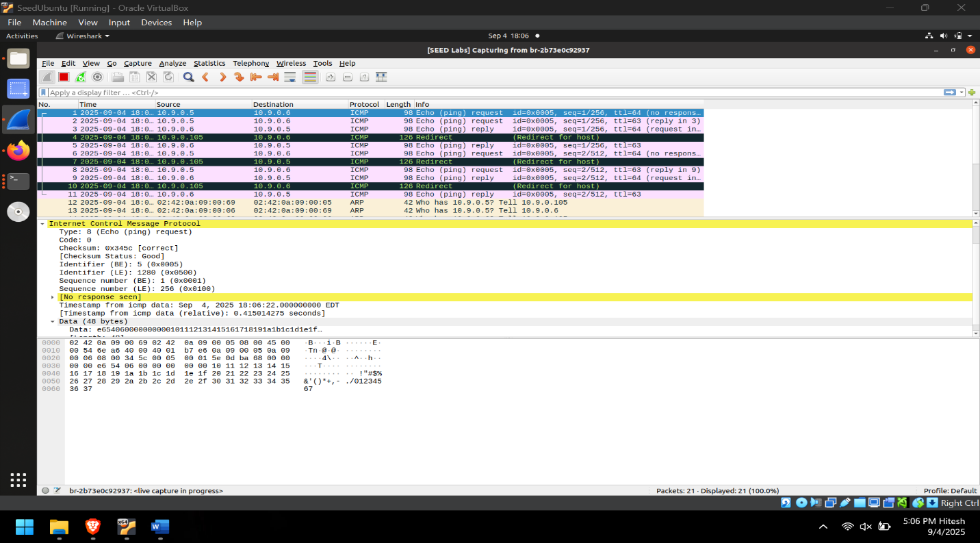Image resolution: width=980 pixels, height=543 pixels.
Task: Save this capture file
Action: (135, 77)
